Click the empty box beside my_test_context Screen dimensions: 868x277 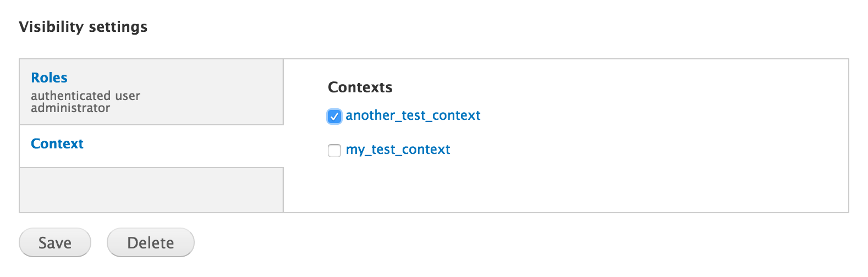tap(334, 150)
